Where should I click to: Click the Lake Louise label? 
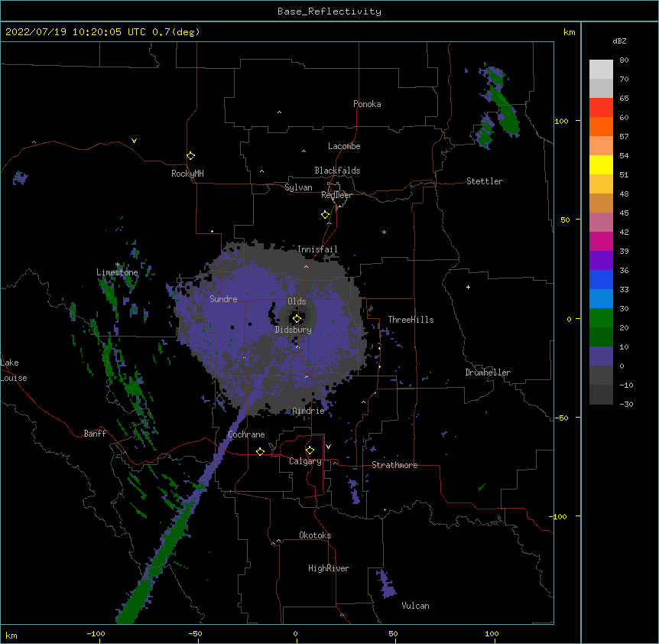[x=14, y=370]
